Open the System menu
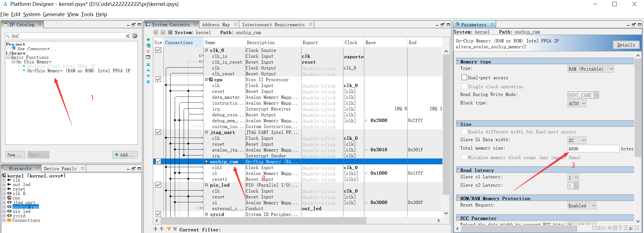 32,14
